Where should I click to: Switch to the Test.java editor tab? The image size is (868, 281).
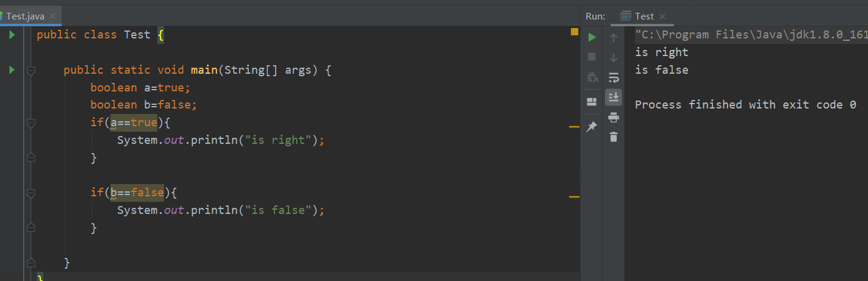coord(26,16)
